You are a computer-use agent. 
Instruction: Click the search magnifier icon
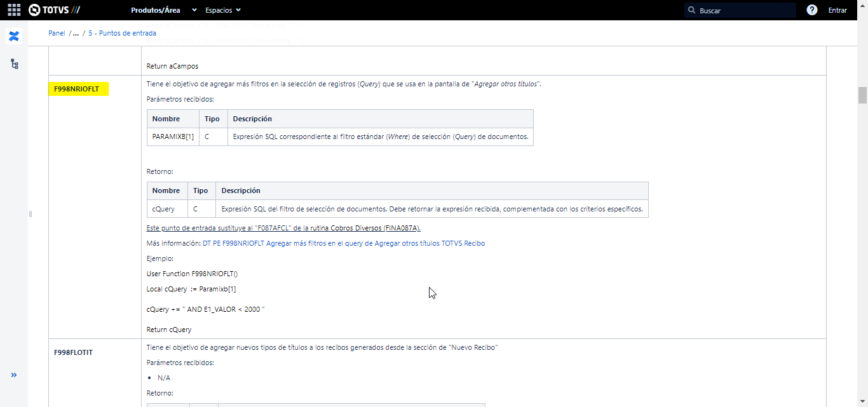tap(691, 10)
